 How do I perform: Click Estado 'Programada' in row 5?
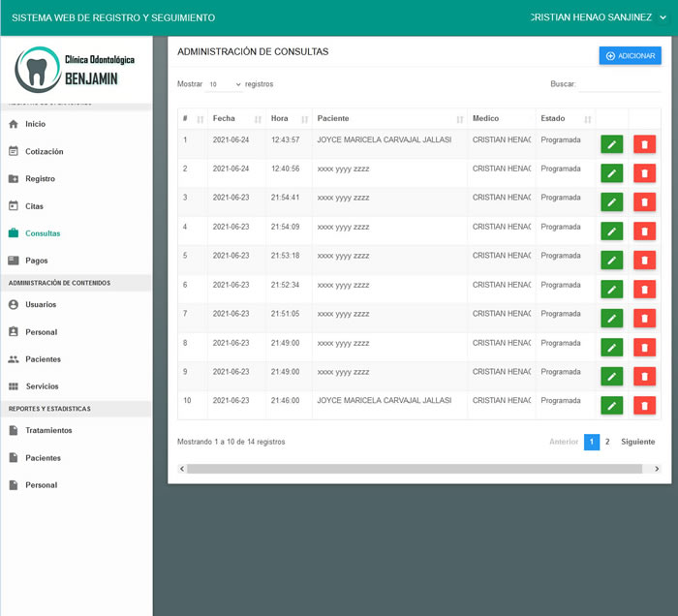(x=561, y=256)
